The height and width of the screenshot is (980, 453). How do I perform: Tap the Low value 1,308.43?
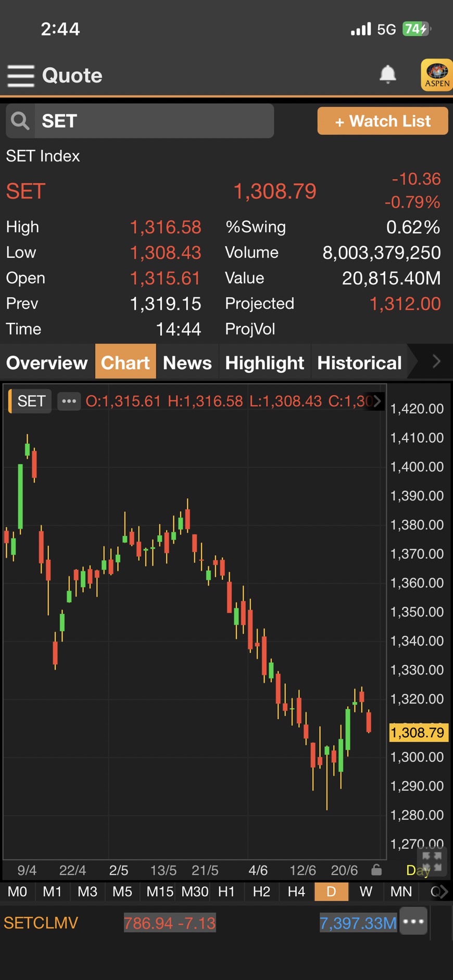click(x=165, y=253)
